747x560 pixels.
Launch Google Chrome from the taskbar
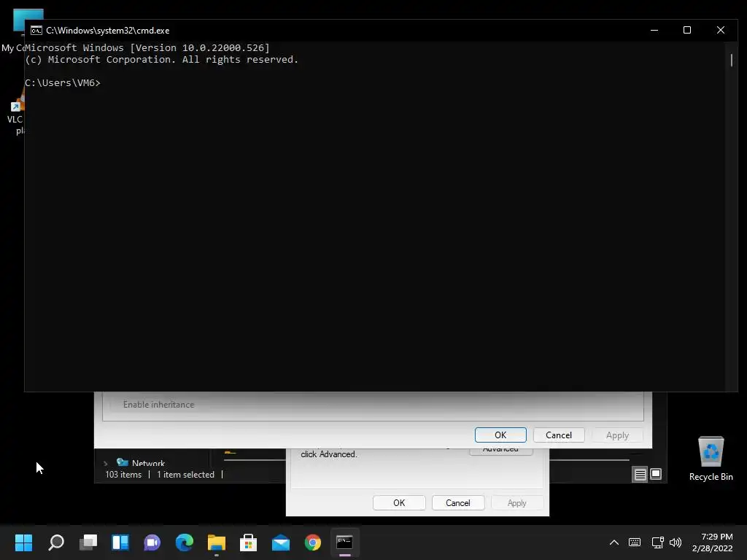313,542
